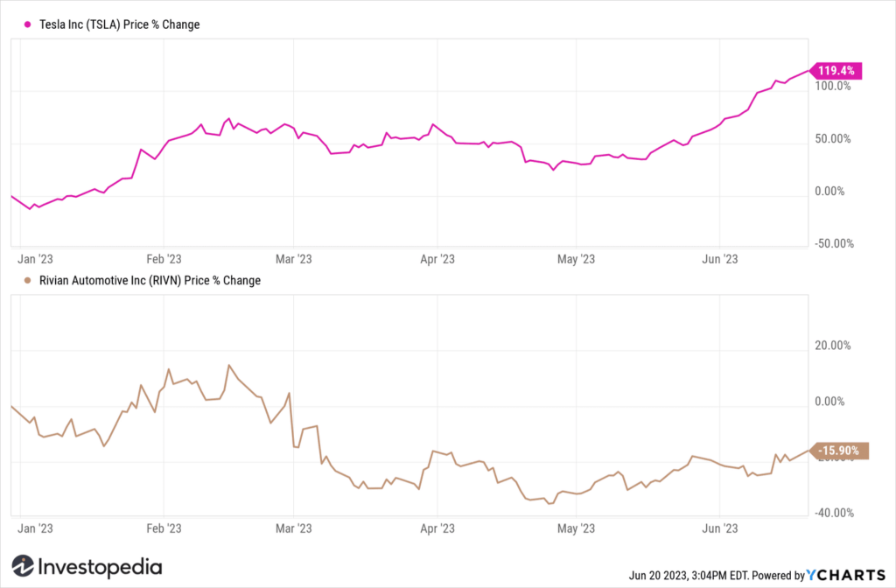Click the -50.00% axis label on Tesla chart

(834, 243)
